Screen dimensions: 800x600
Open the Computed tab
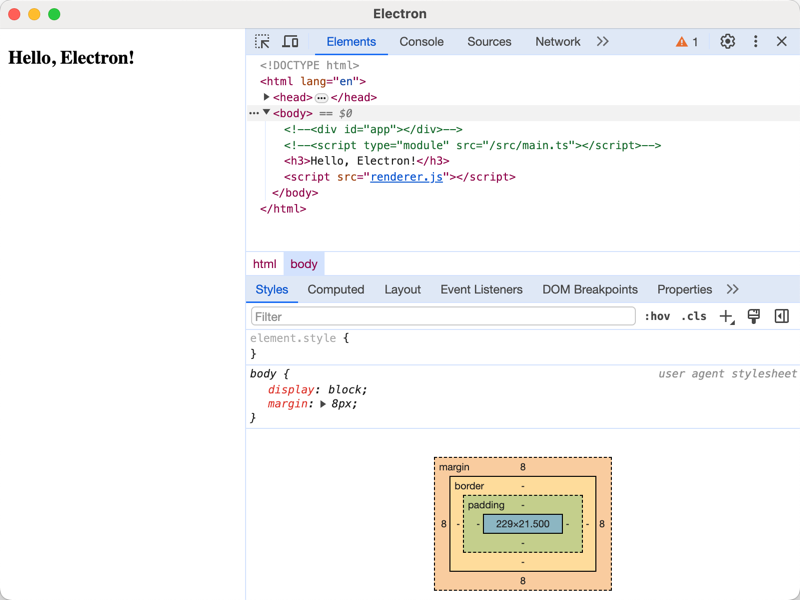click(x=335, y=290)
